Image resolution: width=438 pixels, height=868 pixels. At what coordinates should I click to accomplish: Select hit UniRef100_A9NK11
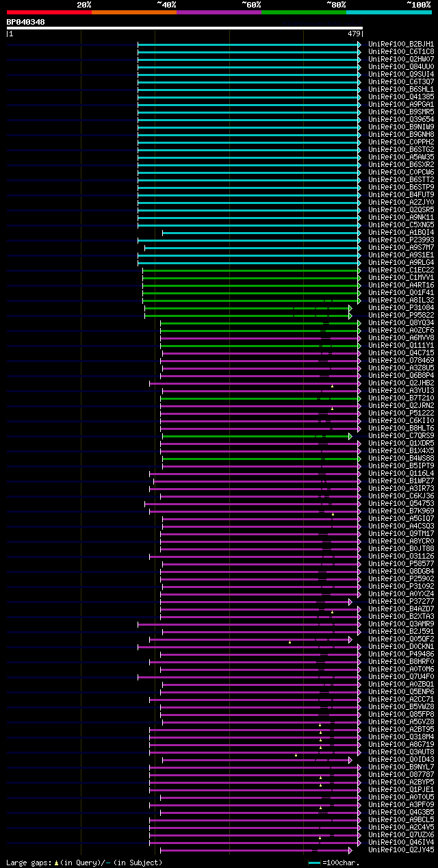pos(401,217)
